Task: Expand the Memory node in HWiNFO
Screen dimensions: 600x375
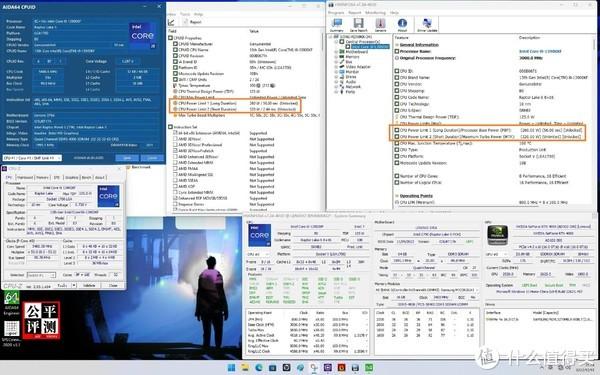Action: (336, 57)
